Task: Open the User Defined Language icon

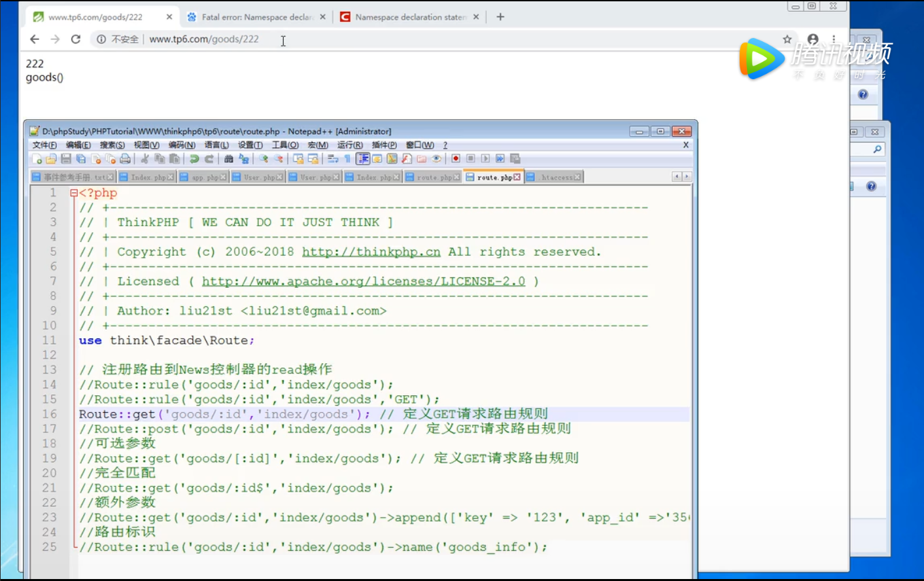Action: (377, 159)
